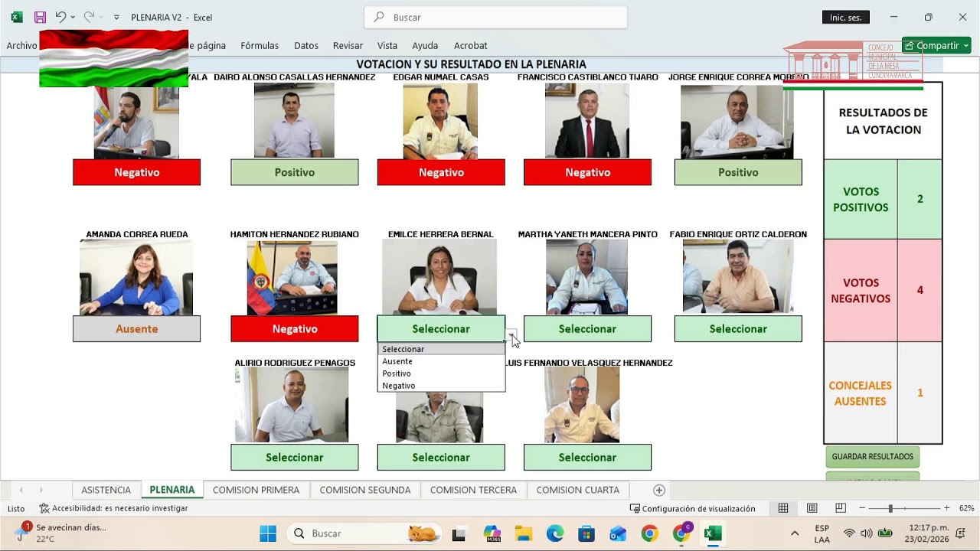Image resolution: width=980 pixels, height=551 pixels.
Task: Open the Wi-Fi network tray icon
Action: point(849,533)
